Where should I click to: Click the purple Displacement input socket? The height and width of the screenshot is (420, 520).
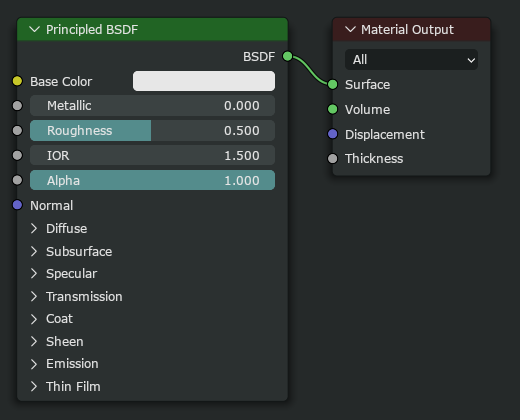tap(332, 134)
